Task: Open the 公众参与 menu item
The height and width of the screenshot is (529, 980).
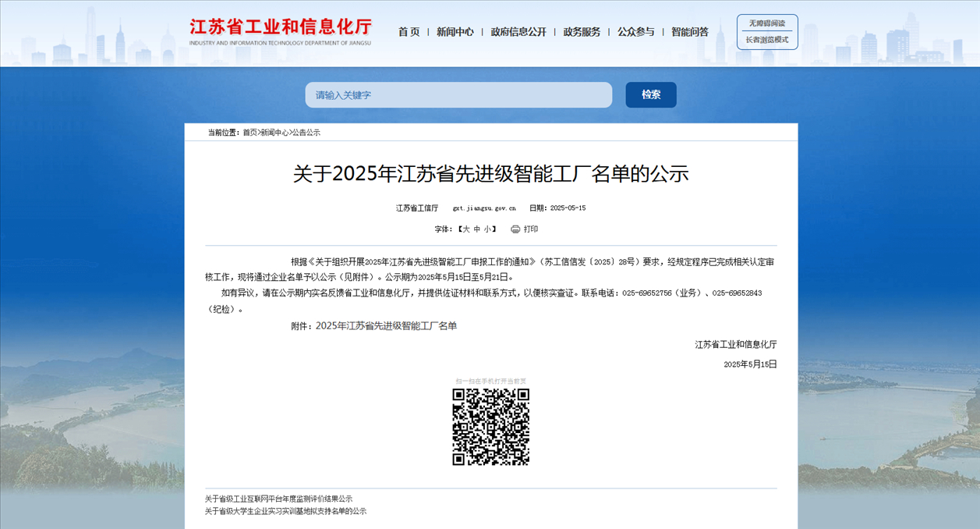Action: coord(636,32)
